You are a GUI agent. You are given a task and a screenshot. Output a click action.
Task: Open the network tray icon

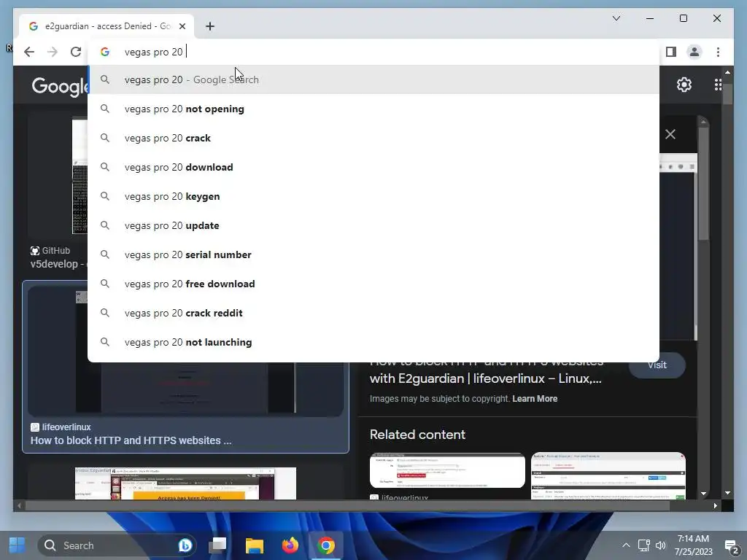click(x=643, y=545)
